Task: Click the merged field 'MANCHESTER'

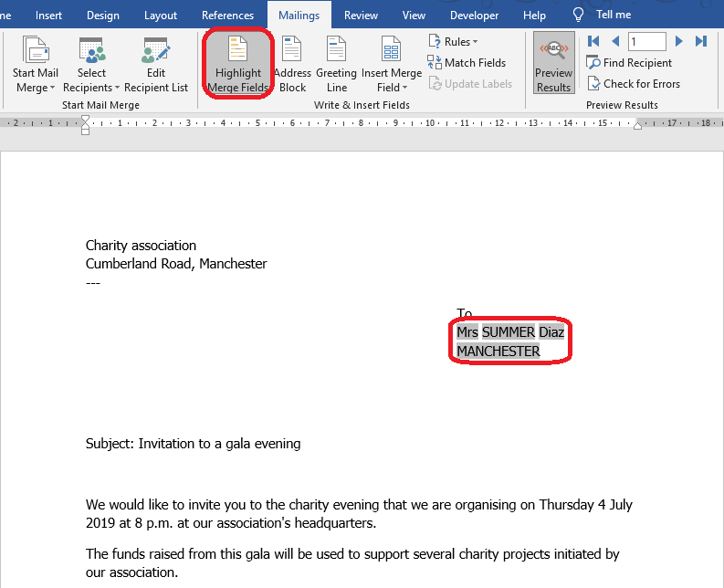Action: point(498,351)
